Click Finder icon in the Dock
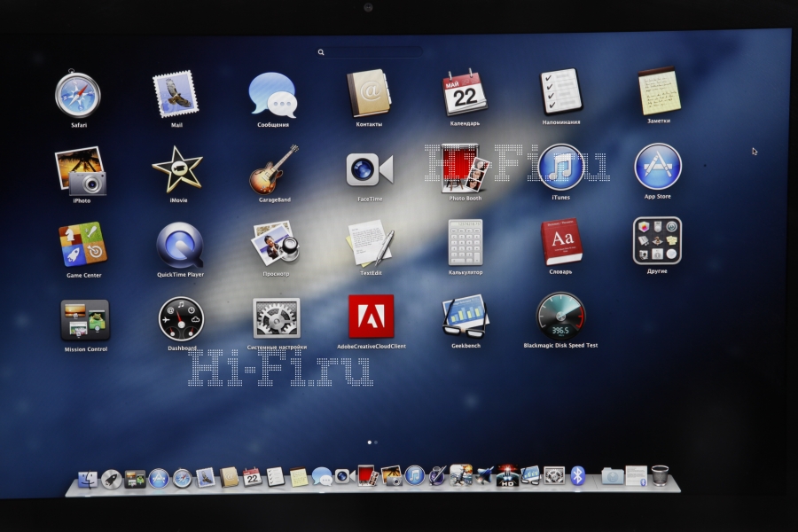The height and width of the screenshot is (532, 798). click(88, 480)
